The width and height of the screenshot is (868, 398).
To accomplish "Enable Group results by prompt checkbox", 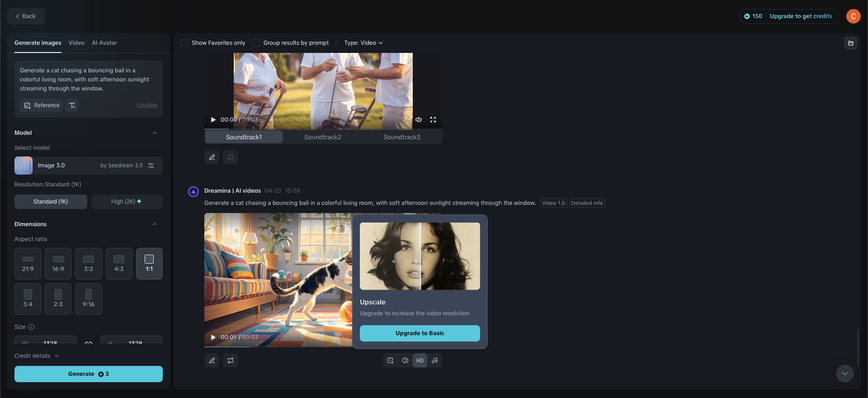I will (x=256, y=43).
